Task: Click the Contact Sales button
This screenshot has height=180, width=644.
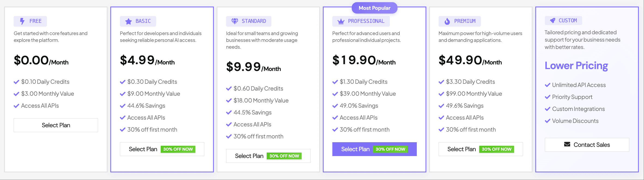Action: coord(587,145)
